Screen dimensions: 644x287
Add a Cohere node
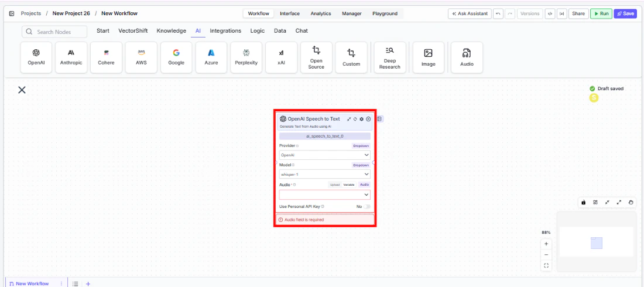click(106, 57)
